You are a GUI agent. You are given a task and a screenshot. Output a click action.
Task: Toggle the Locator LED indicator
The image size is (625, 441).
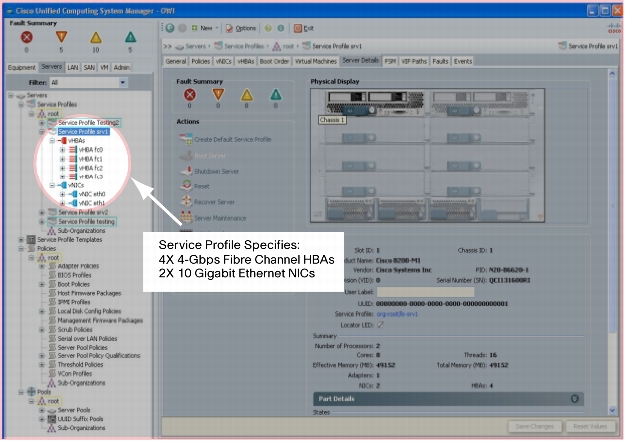380,325
